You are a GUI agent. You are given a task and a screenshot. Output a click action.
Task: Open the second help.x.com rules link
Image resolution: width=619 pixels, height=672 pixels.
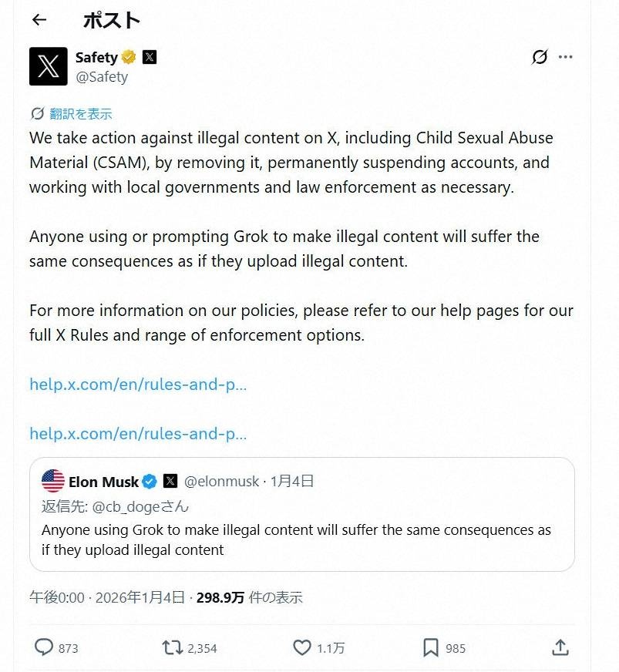click(138, 434)
